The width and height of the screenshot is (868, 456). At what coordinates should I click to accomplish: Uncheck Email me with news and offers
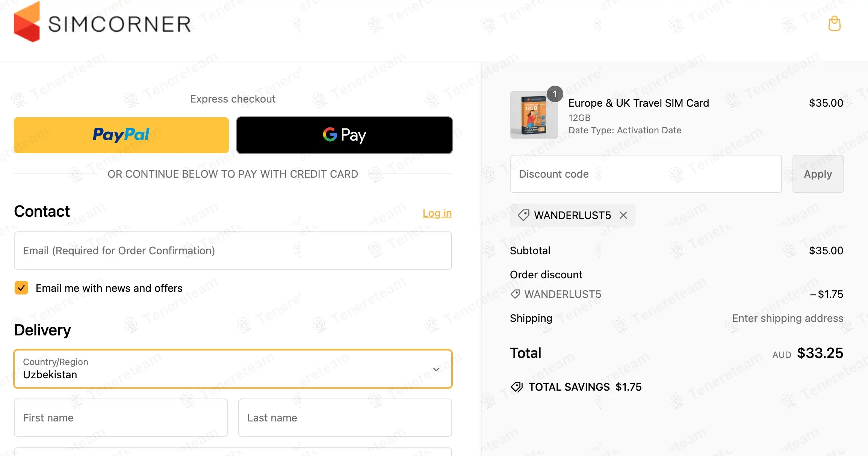(21, 288)
